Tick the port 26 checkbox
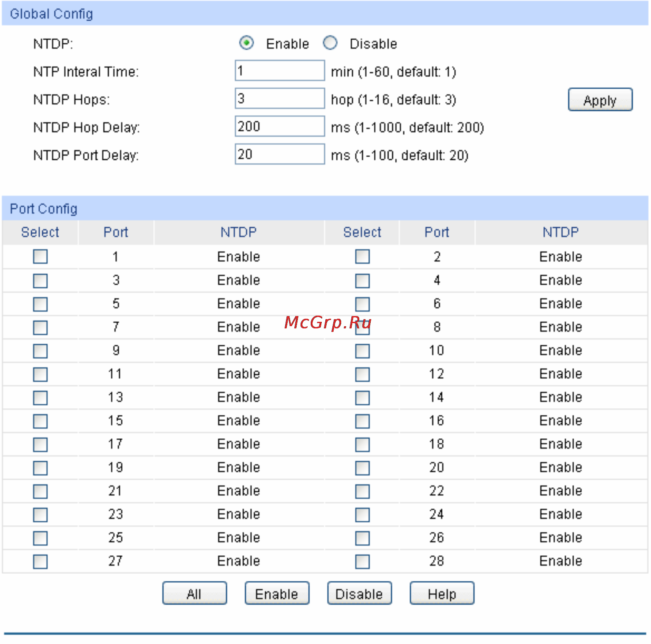Screen dimensions: 651x644 (362, 538)
